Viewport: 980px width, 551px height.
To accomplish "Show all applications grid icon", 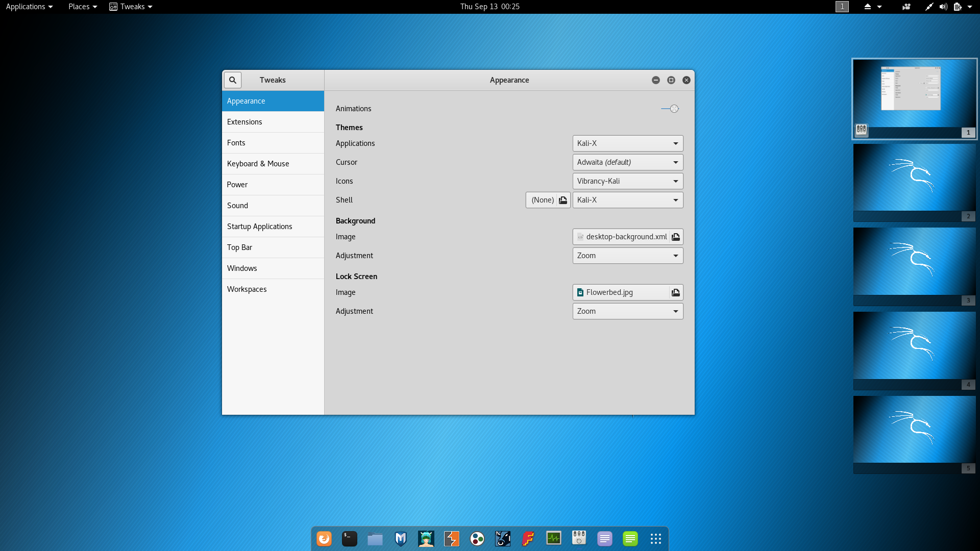I will coord(656,539).
